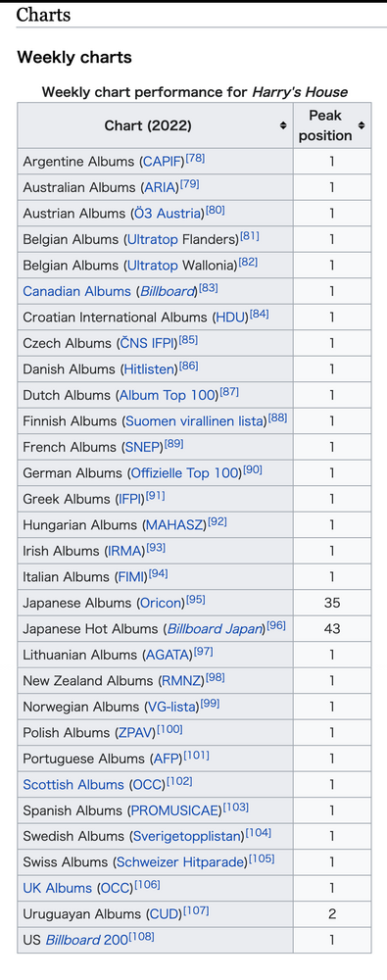The width and height of the screenshot is (387, 980).
Task: Open the Billboard 200 link
Action: click(x=87, y=941)
